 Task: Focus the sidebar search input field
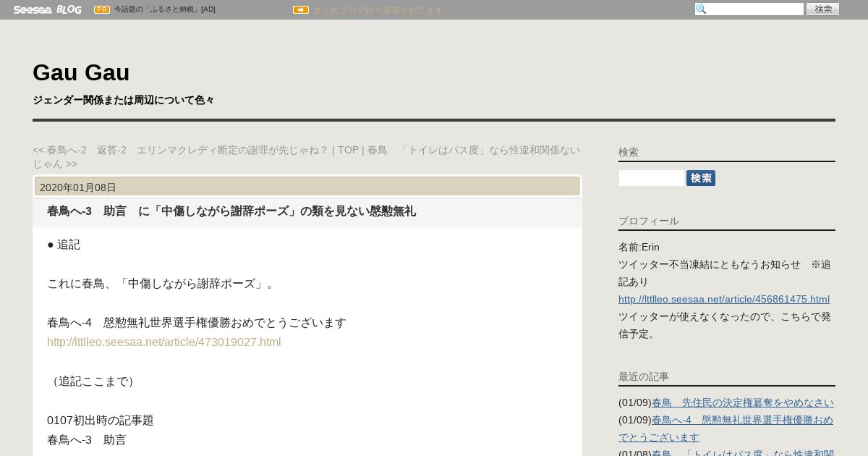pos(652,178)
